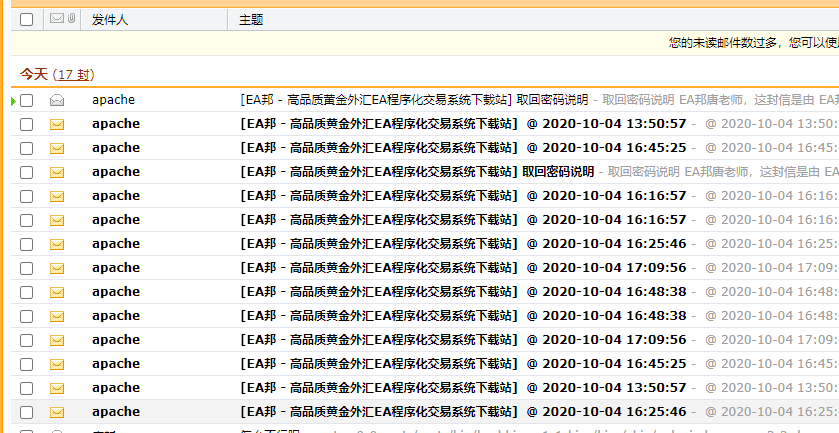Check the box for the upper 16:45:25 email
Image resolution: width=839 pixels, height=433 pixels.
[26, 148]
